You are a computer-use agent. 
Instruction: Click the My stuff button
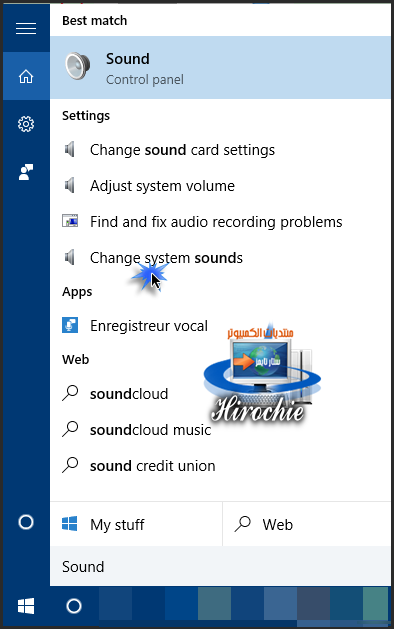(x=136, y=524)
